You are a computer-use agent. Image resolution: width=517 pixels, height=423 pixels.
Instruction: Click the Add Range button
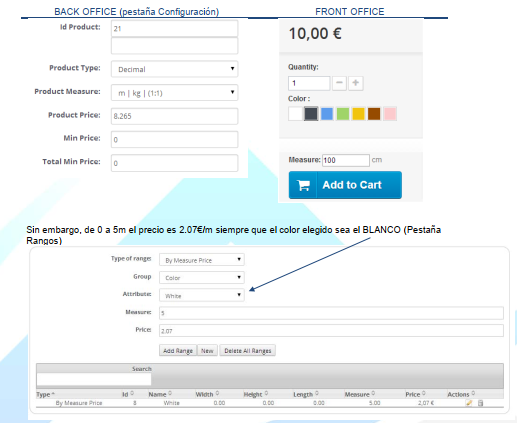click(x=178, y=351)
